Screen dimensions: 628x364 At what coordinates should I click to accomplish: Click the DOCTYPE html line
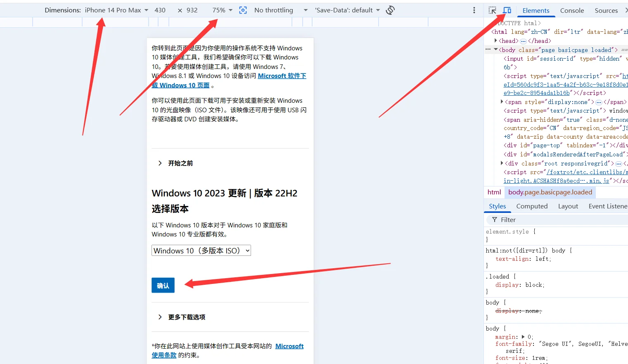(x=519, y=23)
